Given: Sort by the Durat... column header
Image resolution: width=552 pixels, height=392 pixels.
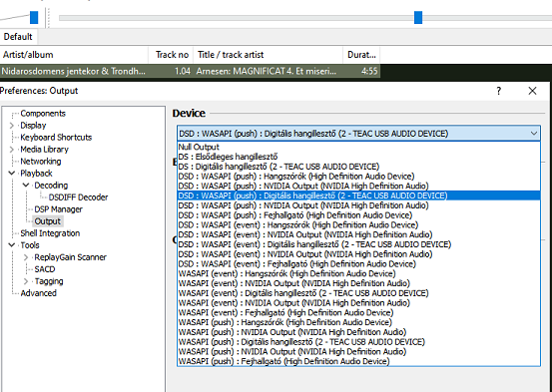Looking at the screenshot, I should coord(361,55).
